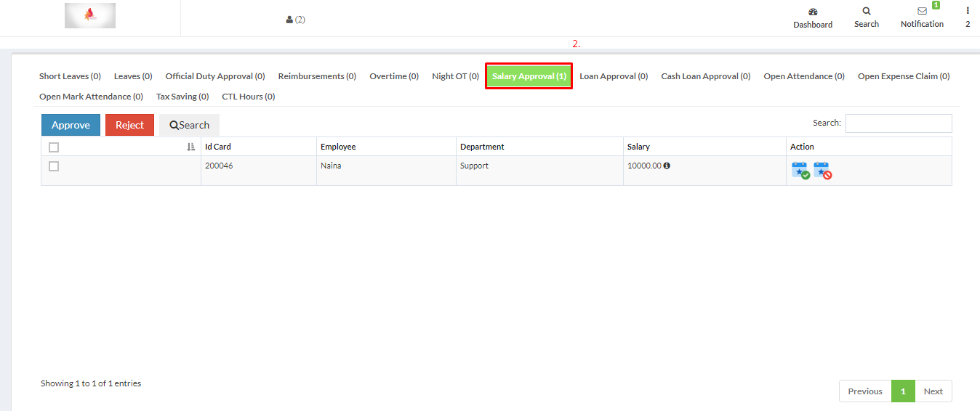The width and height of the screenshot is (980, 411).
Task: Click the red Reject button
Action: click(129, 125)
